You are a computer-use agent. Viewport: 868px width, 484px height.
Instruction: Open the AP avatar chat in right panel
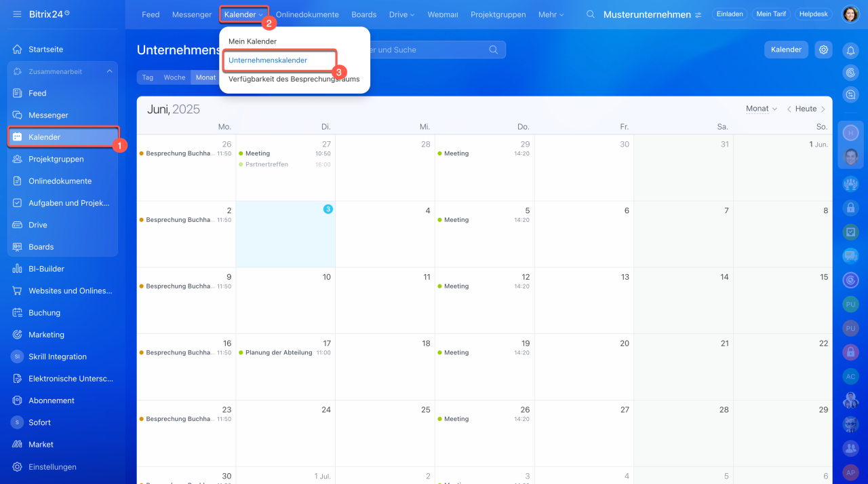(850, 472)
